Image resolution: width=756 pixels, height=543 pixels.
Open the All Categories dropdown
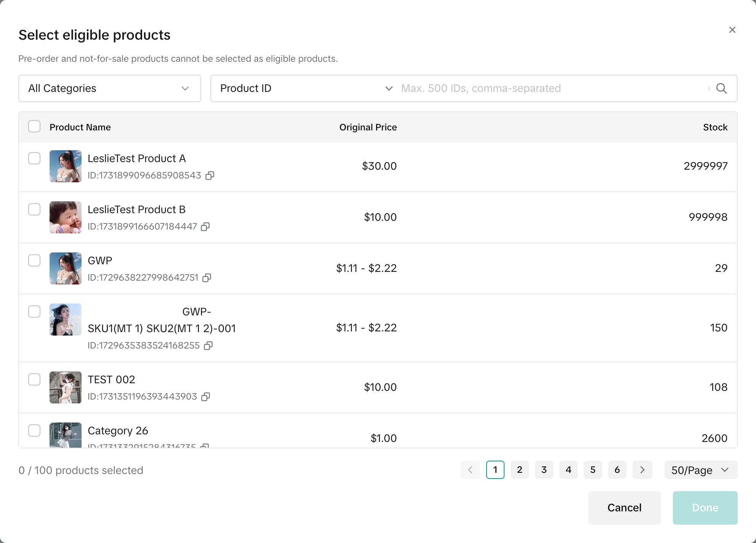tap(110, 88)
